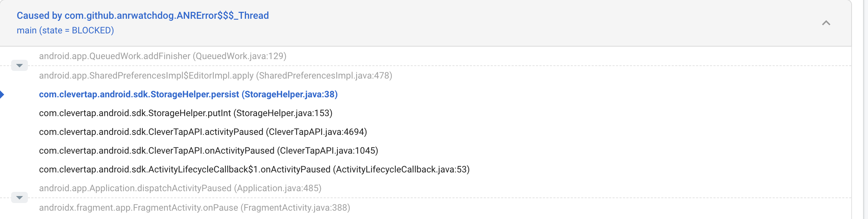This screenshot has height=219, width=868.
Task: Select the Application.dispatchActivityPaused frame
Action: click(x=180, y=188)
